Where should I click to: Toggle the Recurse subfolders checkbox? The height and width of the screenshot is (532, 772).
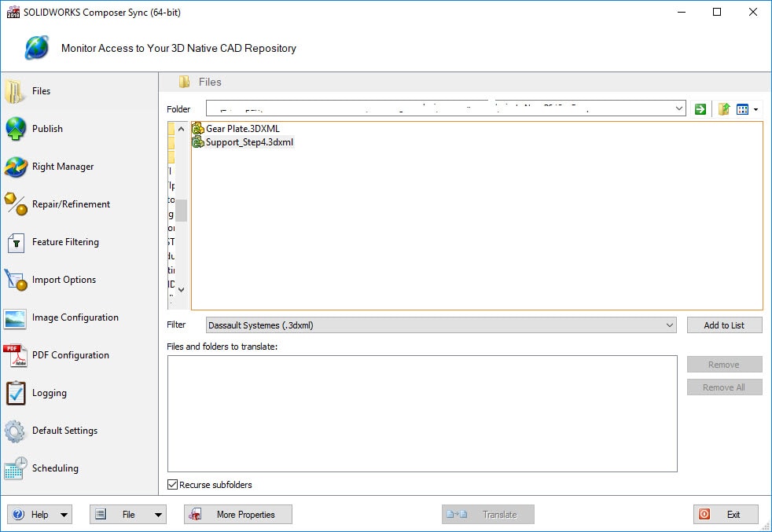(172, 485)
